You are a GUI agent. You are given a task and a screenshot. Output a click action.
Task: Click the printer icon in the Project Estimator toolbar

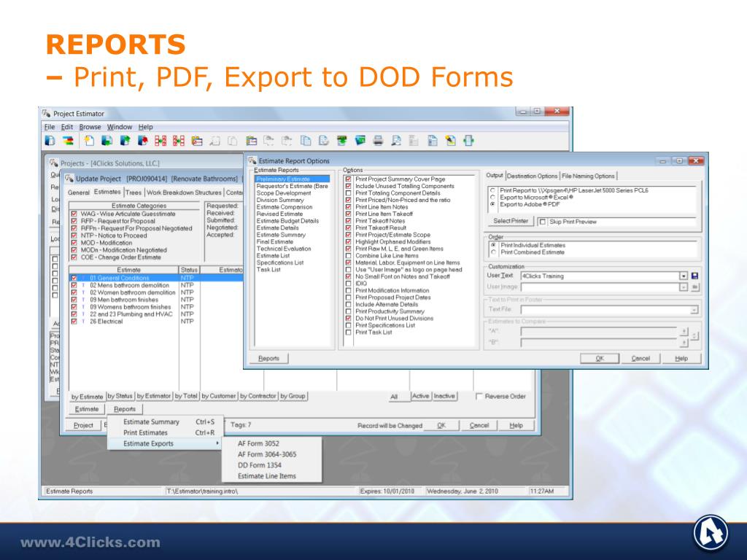point(379,141)
